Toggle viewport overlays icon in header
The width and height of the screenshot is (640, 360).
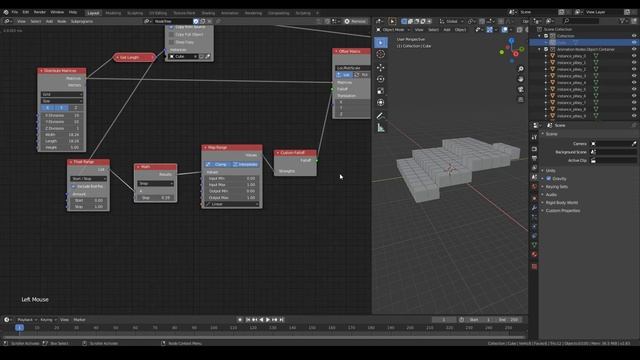coord(505,30)
